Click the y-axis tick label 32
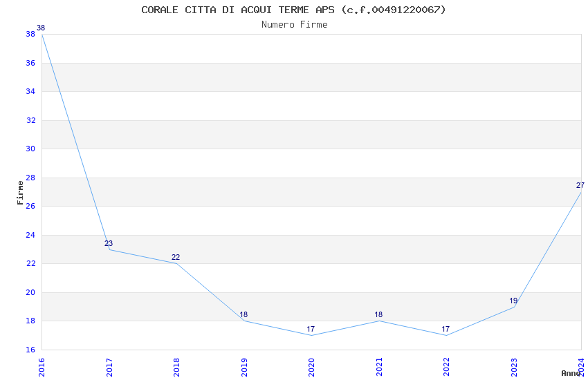588x380 pixels. point(30,120)
